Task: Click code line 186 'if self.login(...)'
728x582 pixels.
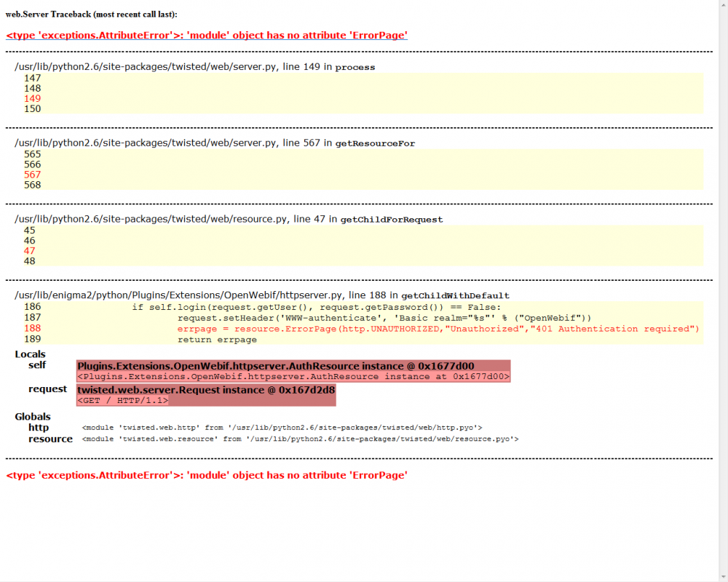Action: [317, 307]
